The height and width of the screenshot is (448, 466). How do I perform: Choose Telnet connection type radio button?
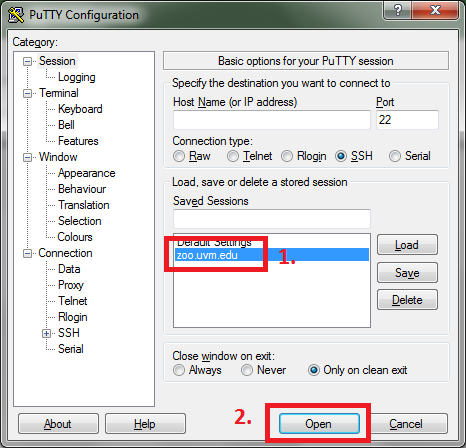pos(233,156)
